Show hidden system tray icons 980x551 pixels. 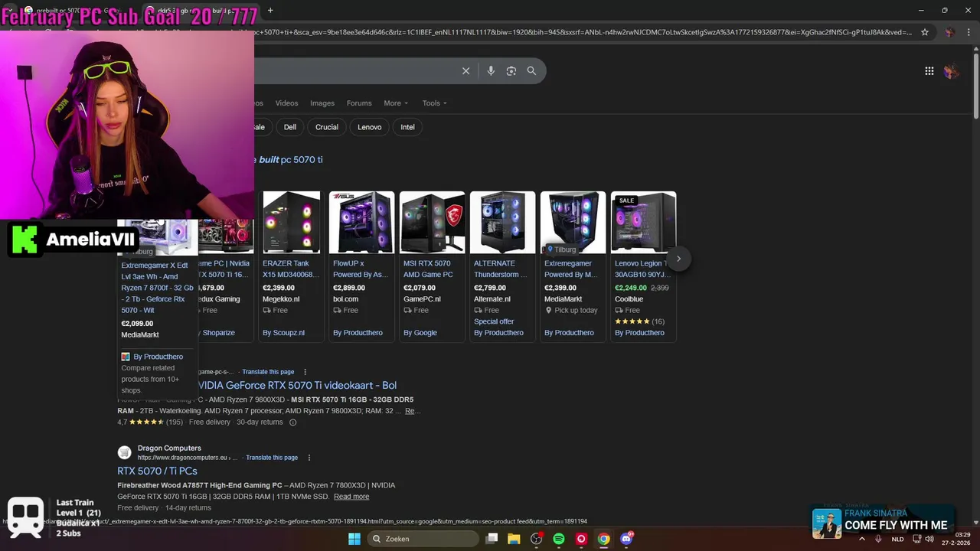click(x=862, y=539)
